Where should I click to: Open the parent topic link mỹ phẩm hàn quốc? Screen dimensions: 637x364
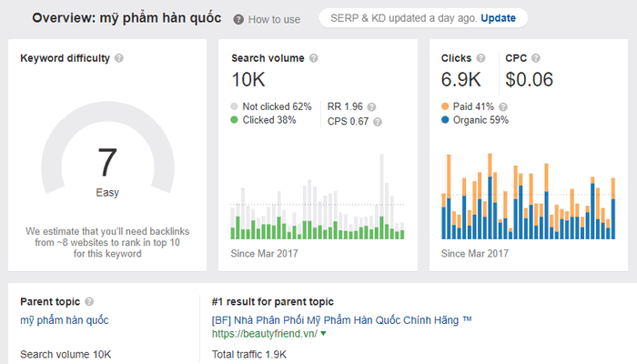65,320
